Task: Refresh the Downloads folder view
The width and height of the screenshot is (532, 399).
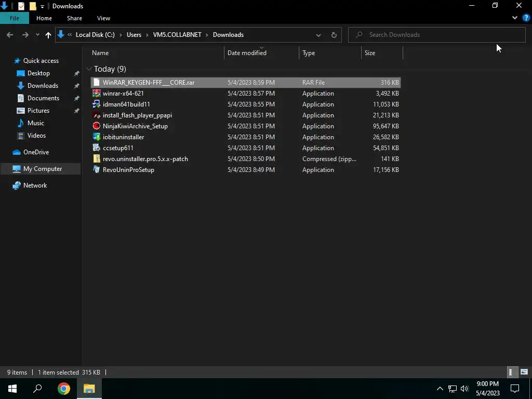Action: [x=334, y=35]
